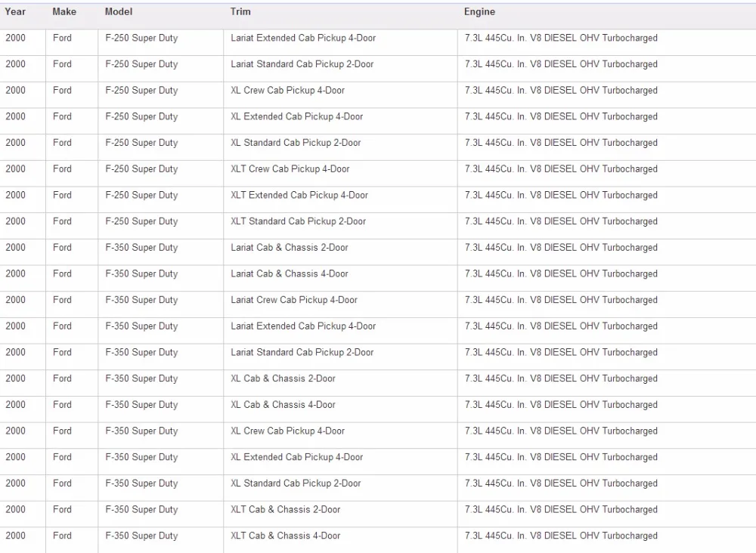Screen dimensions: 756x553
Task: Click the Lariat Crew Cab Pickup 4-Door trim
Action: [x=294, y=300]
